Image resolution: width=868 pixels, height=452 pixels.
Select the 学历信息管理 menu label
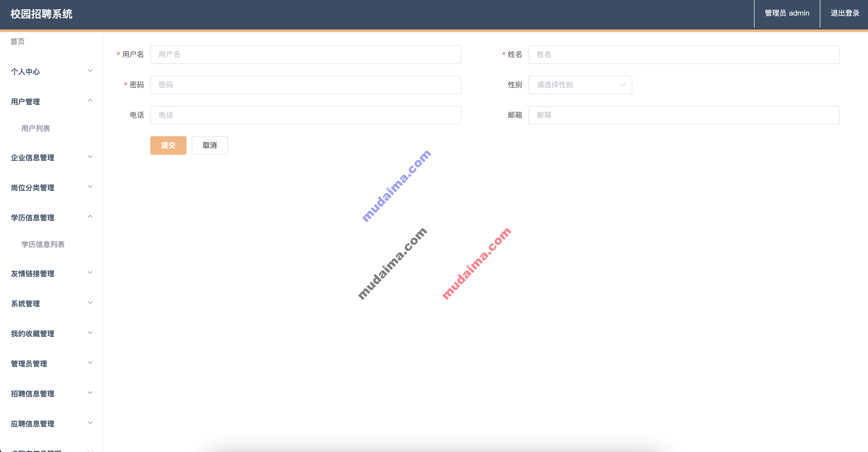[x=32, y=217]
